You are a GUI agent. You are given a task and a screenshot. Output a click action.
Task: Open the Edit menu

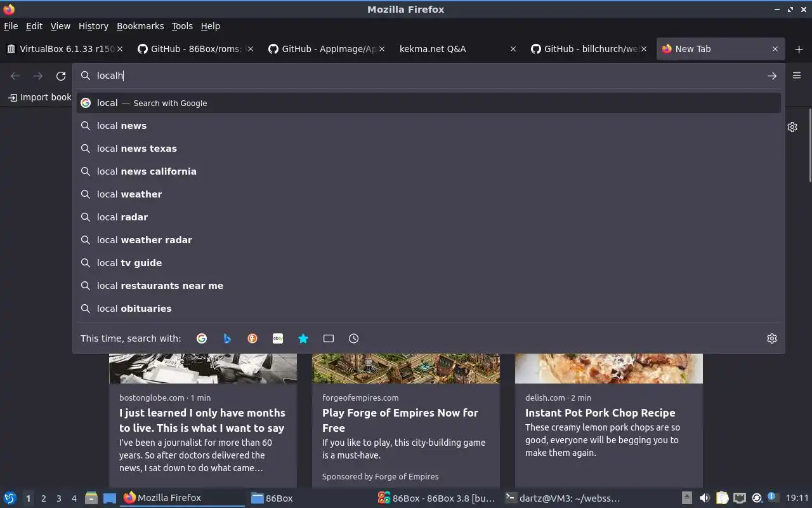[x=34, y=26]
